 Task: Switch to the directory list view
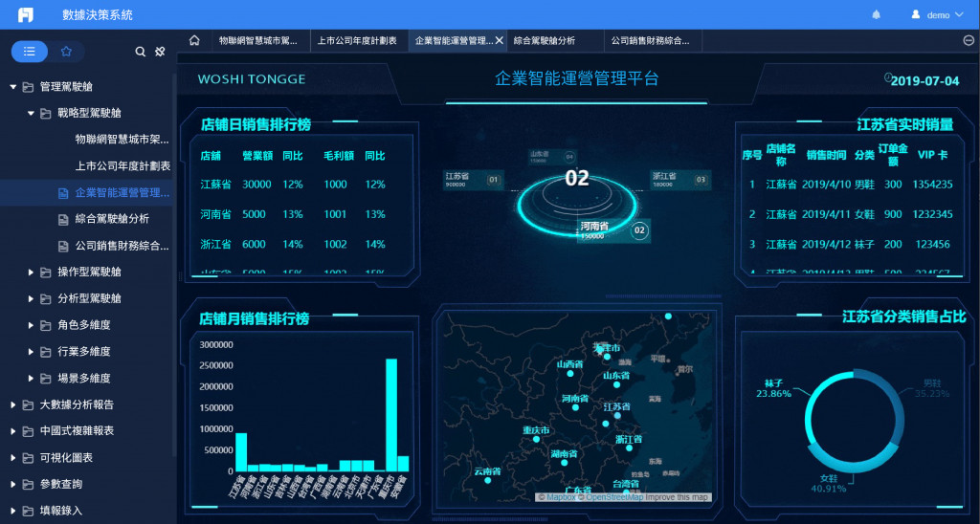pos(30,52)
